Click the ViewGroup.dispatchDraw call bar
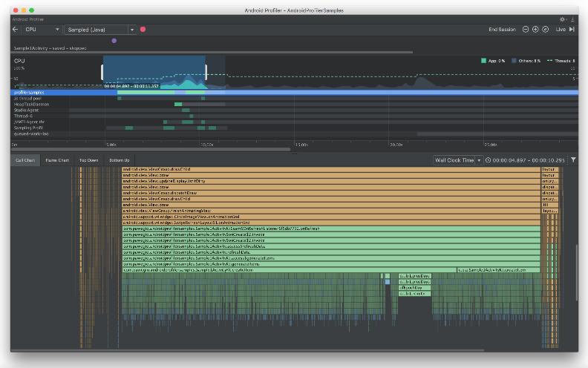This screenshot has width=588, height=368. click(x=331, y=193)
